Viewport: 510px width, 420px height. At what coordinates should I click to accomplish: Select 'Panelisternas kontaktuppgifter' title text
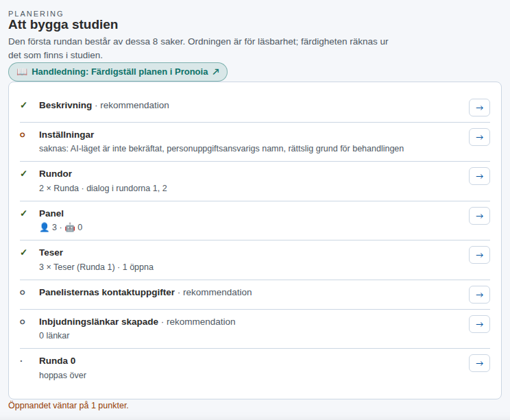click(x=107, y=293)
